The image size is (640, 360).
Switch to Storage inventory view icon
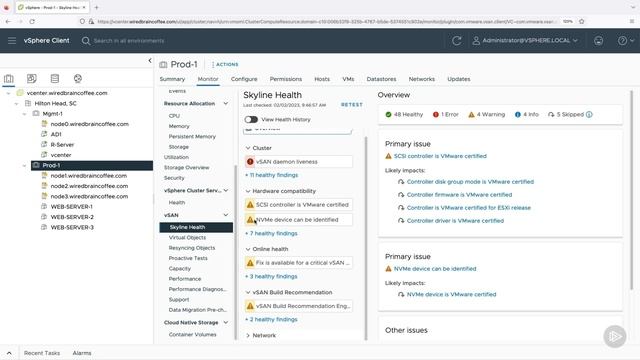pos(55,78)
